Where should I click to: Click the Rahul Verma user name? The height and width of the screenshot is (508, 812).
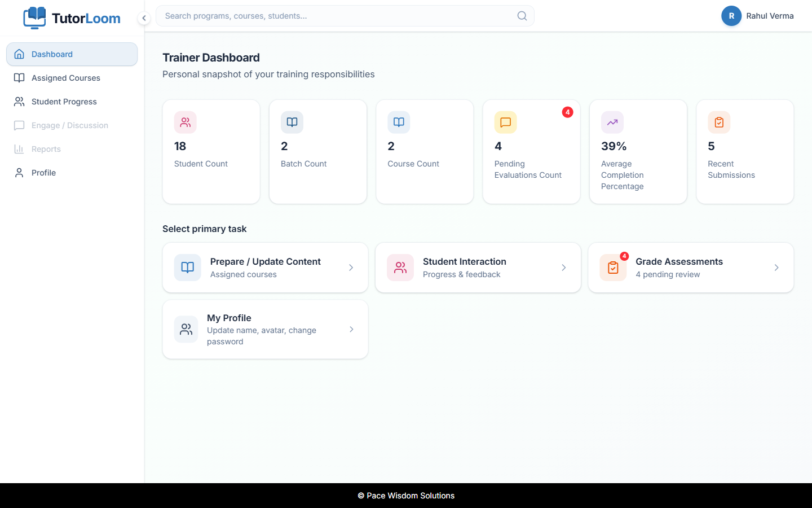[770, 16]
